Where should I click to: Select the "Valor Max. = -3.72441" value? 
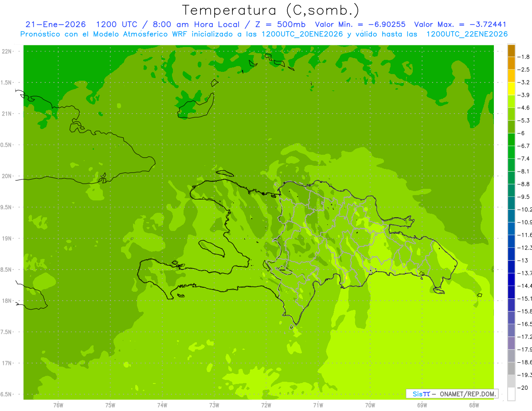click(460, 24)
